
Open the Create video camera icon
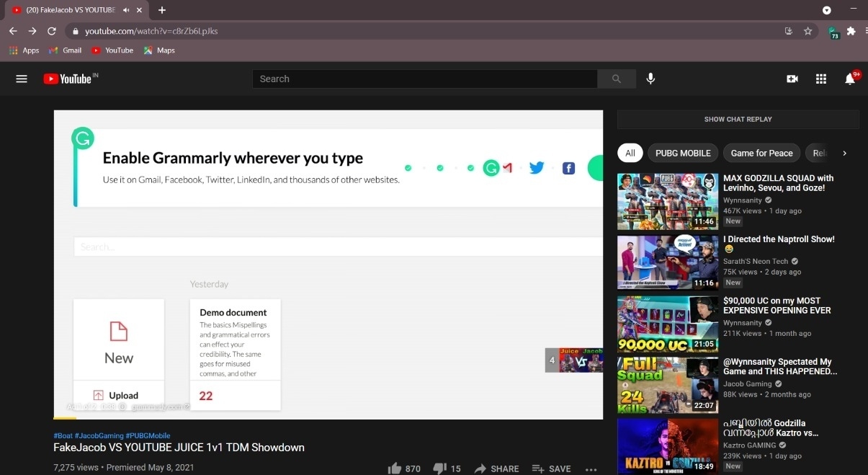[792, 79]
